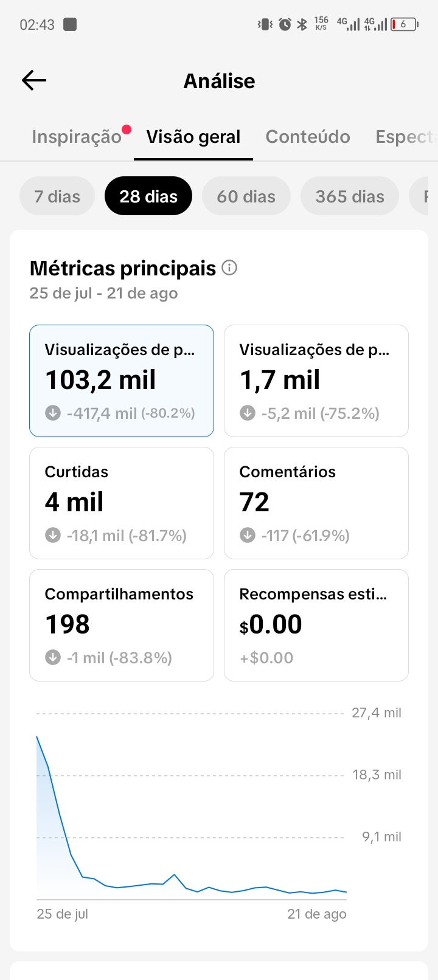Viewport: 438px width, 980px height.
Task: Tap the down-arrow icon under Curtidas
Action: tap(53, 535)
